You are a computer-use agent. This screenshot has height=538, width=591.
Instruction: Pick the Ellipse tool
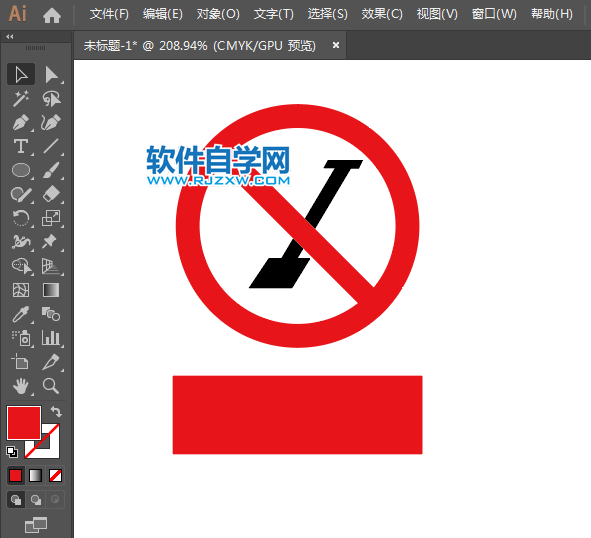(21, 170)
